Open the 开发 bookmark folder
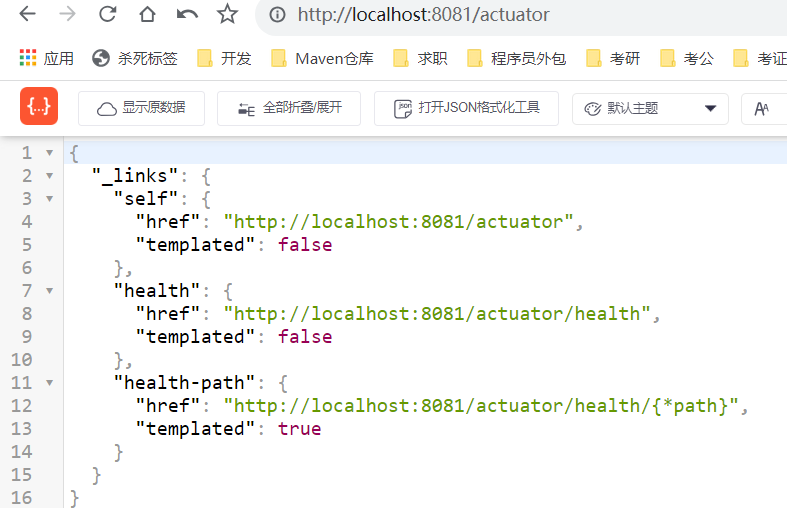This screenshot has width=787, height=508. point(224,58)
